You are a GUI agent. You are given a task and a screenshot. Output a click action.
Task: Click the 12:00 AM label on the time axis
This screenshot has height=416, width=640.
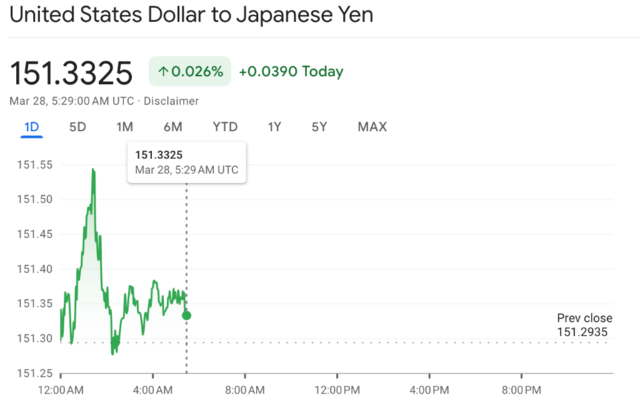click(61, 388)
